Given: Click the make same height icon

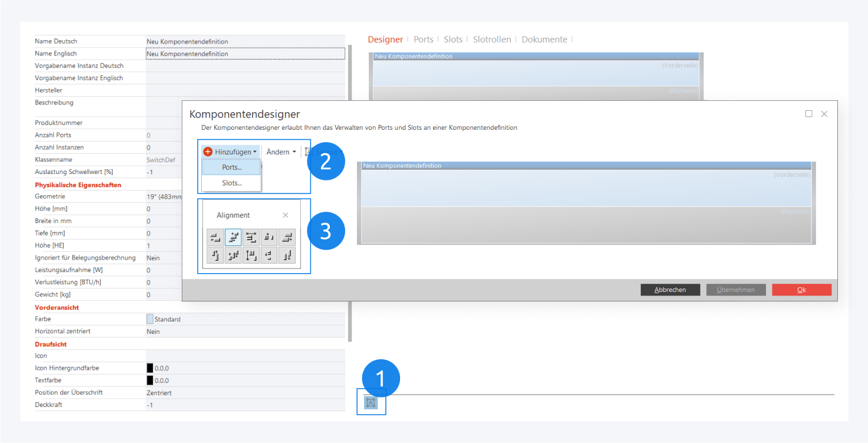Looking at the screenshot, I should coord(251,255).
